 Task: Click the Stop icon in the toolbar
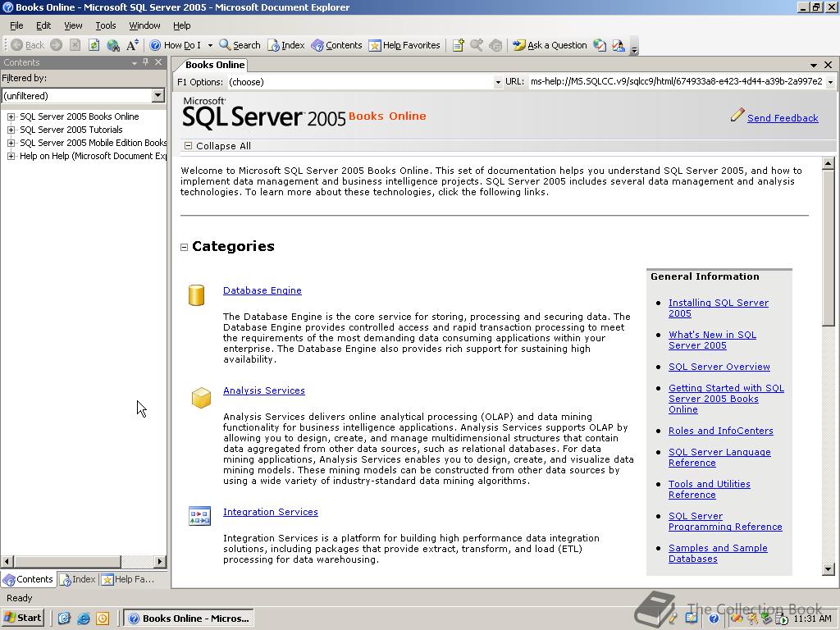click(75, 46)
